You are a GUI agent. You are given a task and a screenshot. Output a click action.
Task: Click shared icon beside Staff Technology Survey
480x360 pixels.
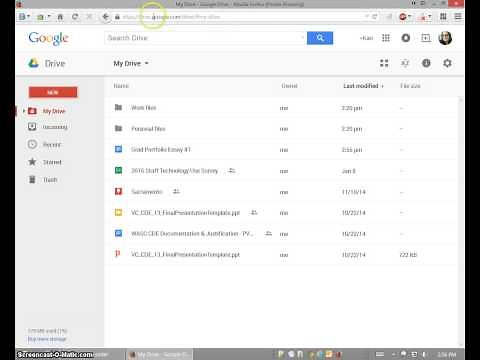point(232,171)
